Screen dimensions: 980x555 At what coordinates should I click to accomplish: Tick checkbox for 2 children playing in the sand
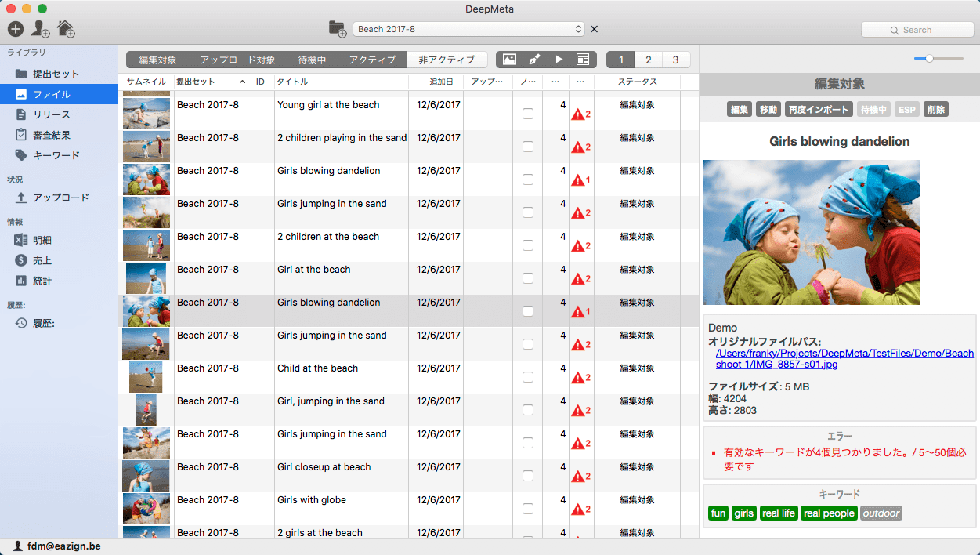click(528, 147)
